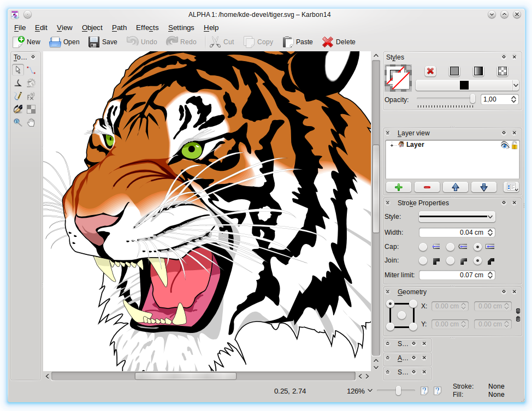Select the fountain pen create-path tool

(18, 109)
